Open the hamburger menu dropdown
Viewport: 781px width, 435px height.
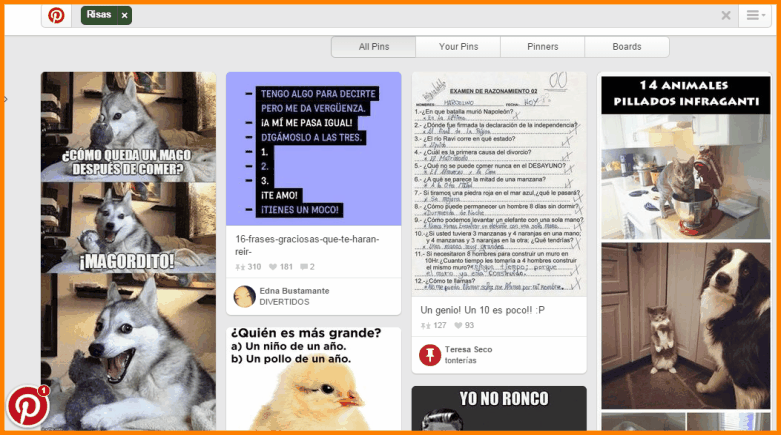coord(755,15)
